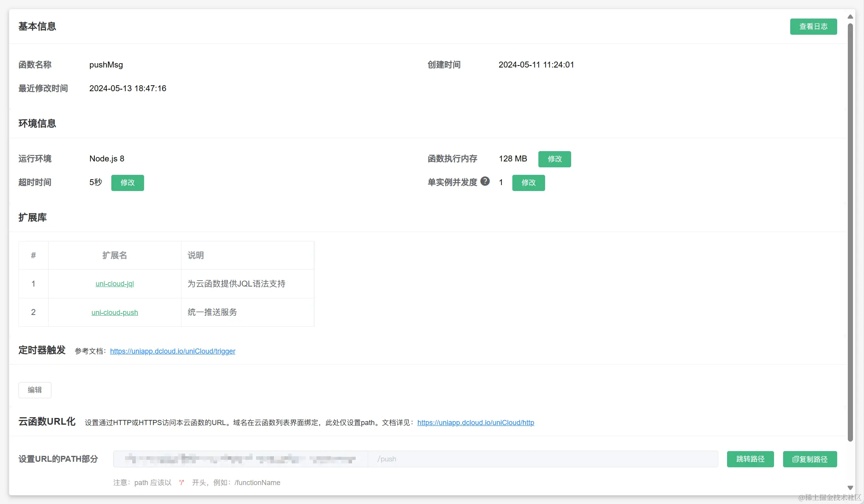Click table row 2 description 统一推送服务
The image size is (864, 504).
212,312
